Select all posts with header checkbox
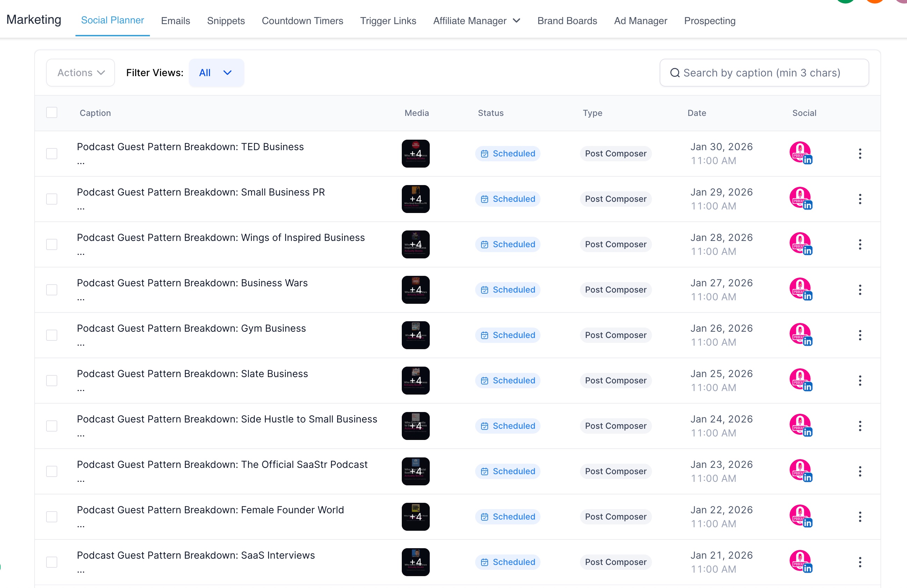Image resolution: width=907 pixels, height=588 pixels. coord(51,113)
